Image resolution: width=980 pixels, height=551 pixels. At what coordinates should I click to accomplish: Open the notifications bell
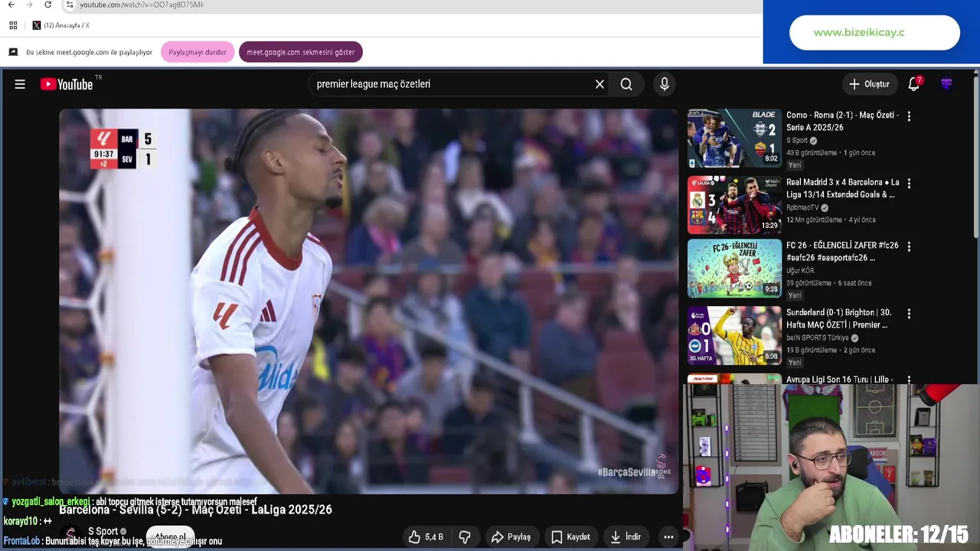(x=914, y=84)
